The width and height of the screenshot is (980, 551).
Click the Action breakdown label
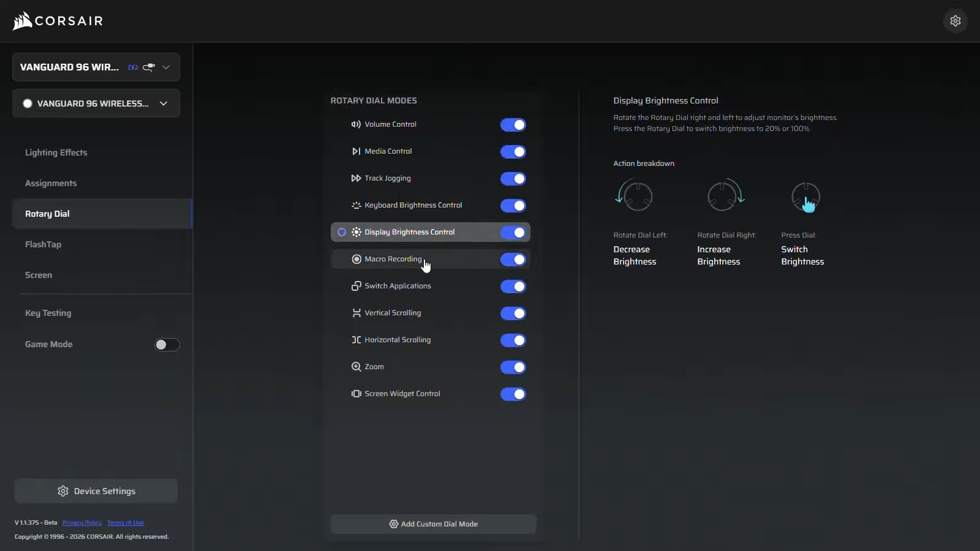[x=644, y=163]
